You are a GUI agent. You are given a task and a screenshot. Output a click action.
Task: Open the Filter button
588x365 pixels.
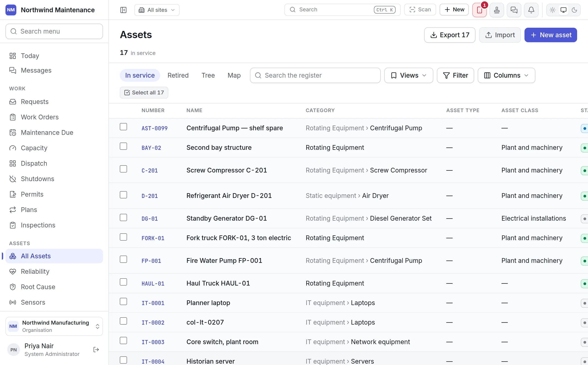click(x=455, y=75)
